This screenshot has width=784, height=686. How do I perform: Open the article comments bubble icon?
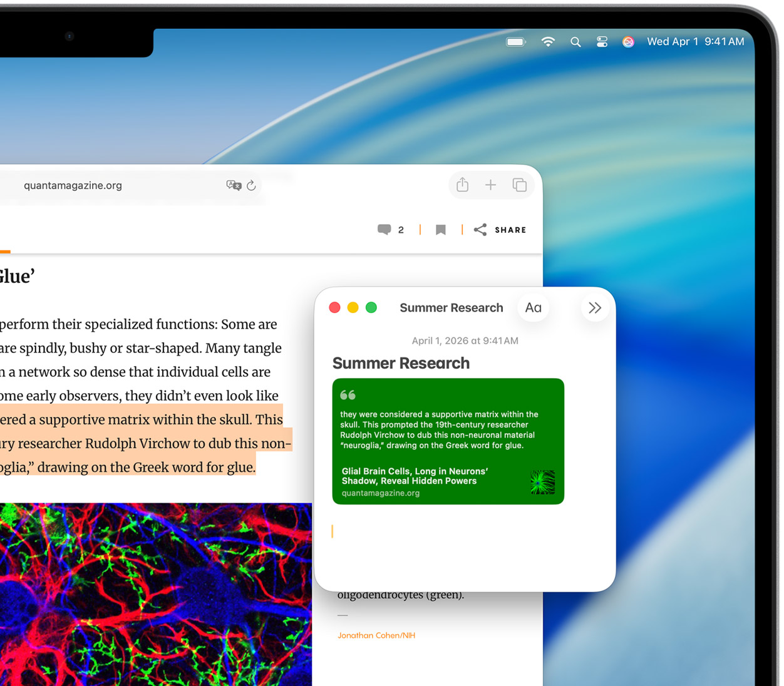[384, 230]
